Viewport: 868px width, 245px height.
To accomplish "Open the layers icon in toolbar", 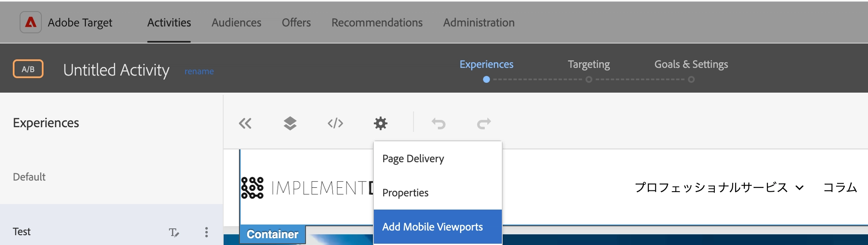I will [290, 123].
